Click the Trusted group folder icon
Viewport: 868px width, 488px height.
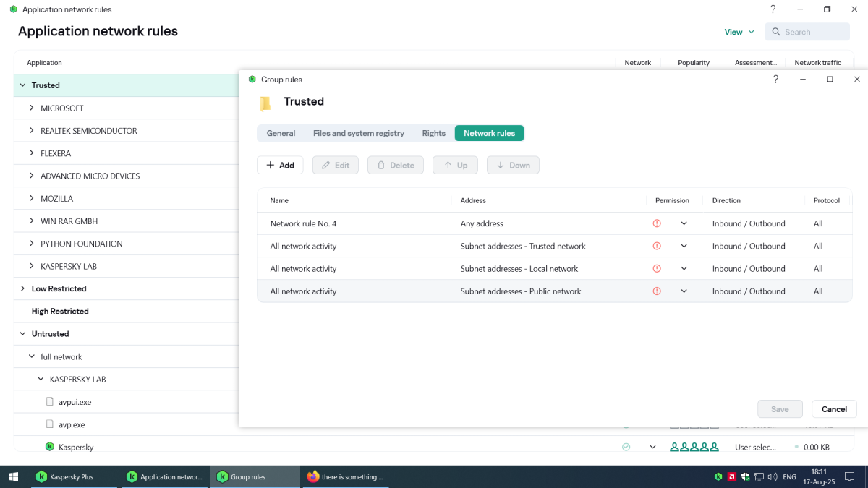[x=265, y=103]
